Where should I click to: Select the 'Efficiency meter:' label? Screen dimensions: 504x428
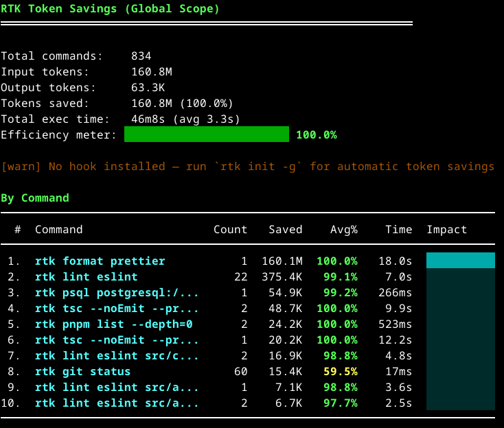[x=58, y=135]
